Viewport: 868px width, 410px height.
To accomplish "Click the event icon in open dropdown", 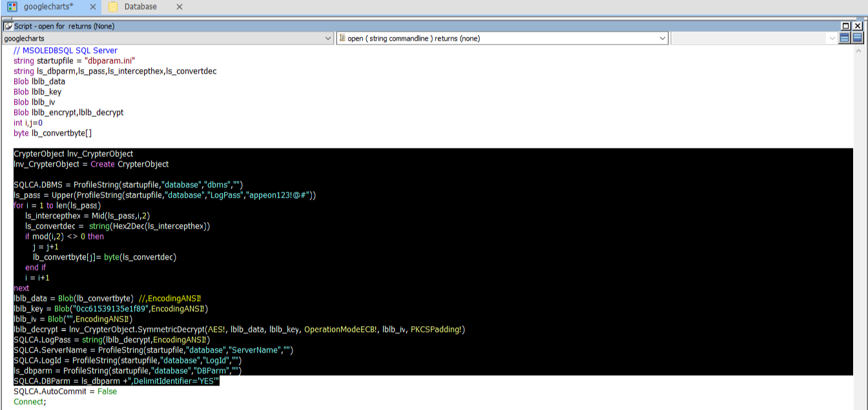I will coord(342,39).
